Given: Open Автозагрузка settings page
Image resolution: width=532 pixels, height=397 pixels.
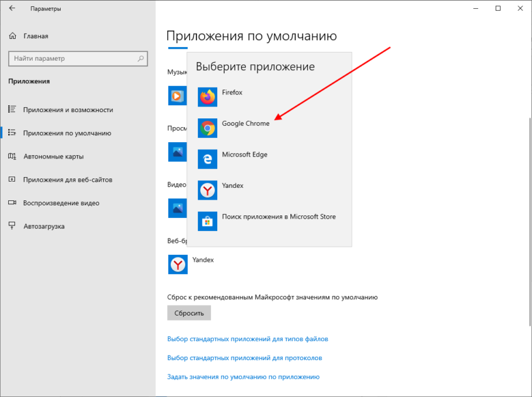Looking at the screenshot, I should (44, 226).
